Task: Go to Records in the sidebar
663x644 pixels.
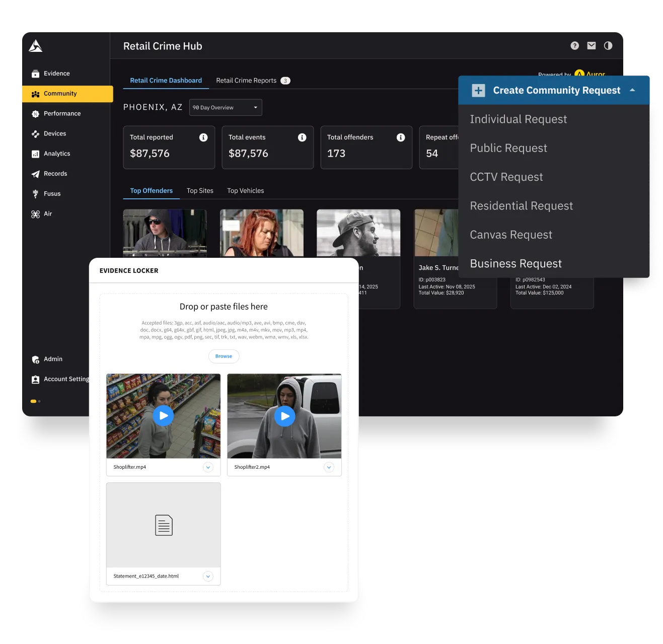Action: [49, 174]
